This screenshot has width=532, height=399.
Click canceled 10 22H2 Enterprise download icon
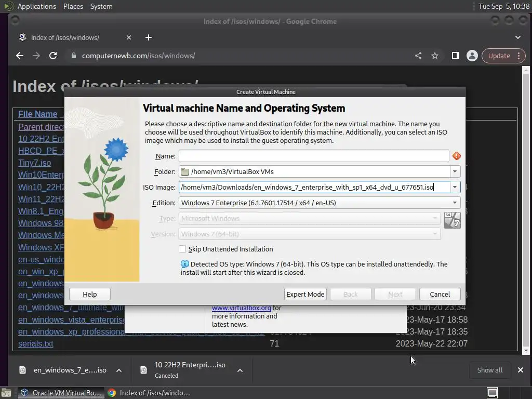coord(143,370)
